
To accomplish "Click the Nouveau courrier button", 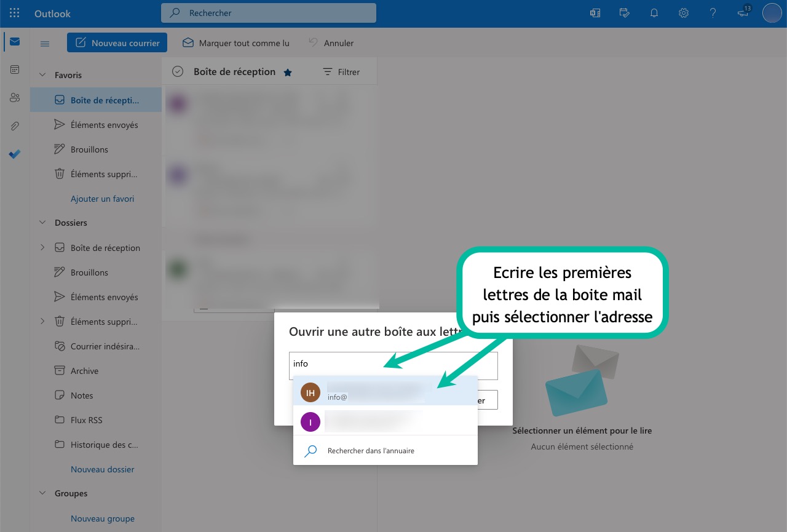I will [117, 43].
